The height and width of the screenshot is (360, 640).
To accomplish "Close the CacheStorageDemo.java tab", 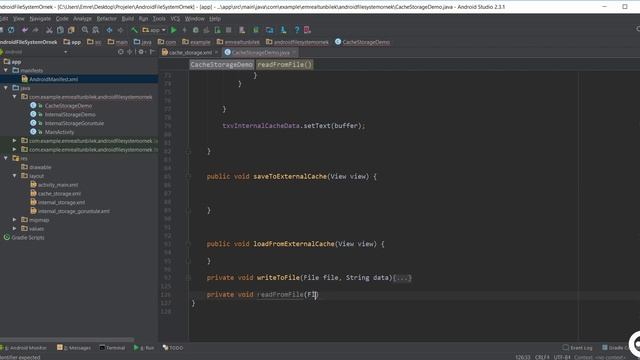I will click(x=294, y=52).
